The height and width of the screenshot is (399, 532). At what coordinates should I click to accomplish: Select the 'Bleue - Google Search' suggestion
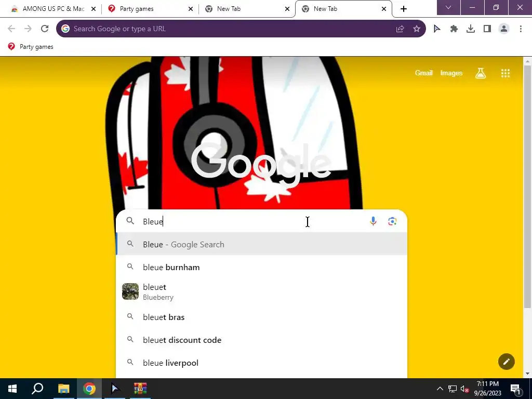pyautogui.click(x=261, y=244)
